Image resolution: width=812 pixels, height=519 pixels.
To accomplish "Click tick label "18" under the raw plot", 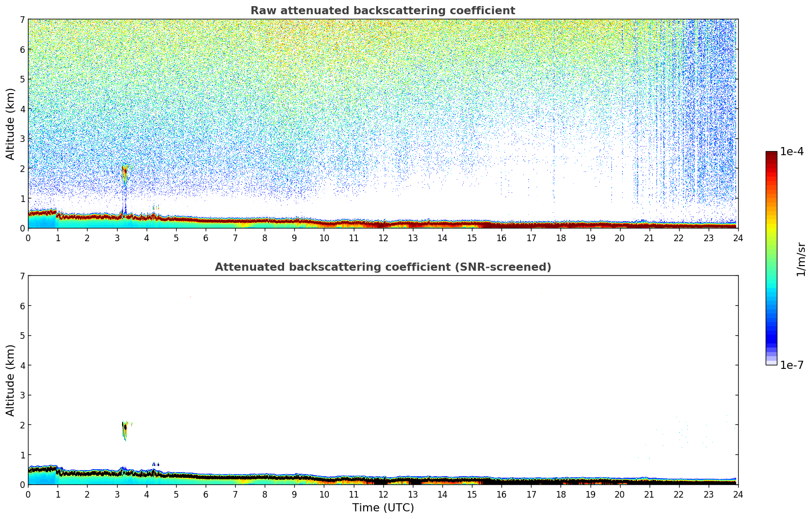I will click(561, 238).
